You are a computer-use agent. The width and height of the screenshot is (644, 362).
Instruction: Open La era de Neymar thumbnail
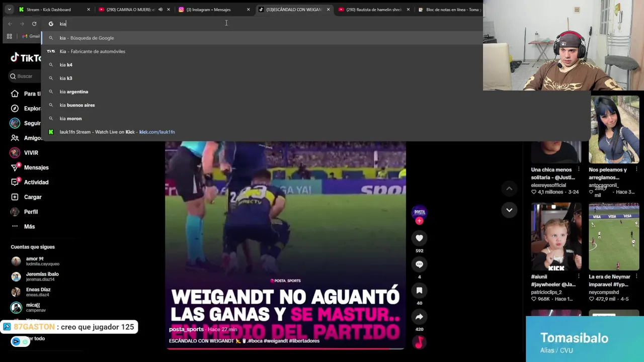tap(614, 237)
